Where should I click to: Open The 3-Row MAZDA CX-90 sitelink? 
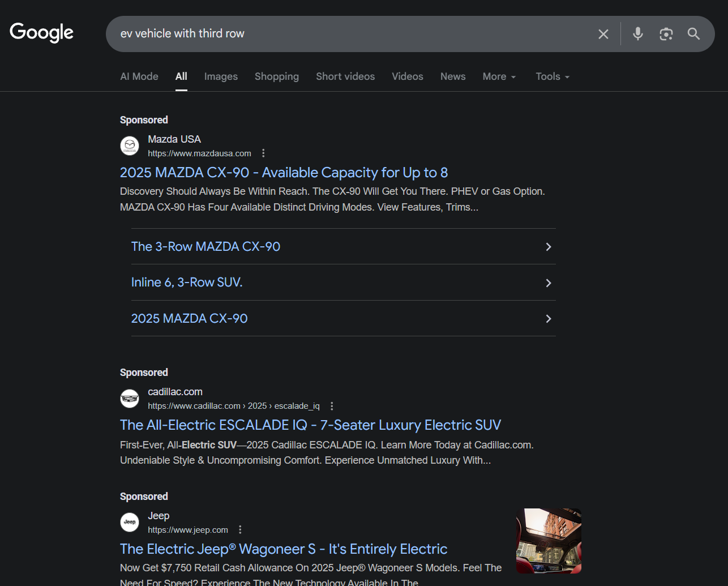click(205, 247)
